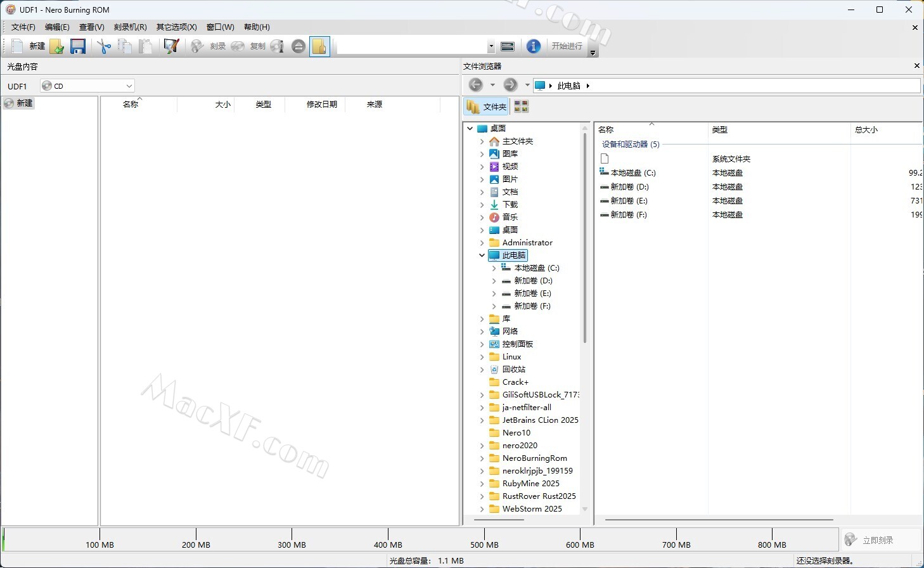Screen dimensions: 924x568
Task: Open the 其它选项(X) menu
Action: point(176,27)
